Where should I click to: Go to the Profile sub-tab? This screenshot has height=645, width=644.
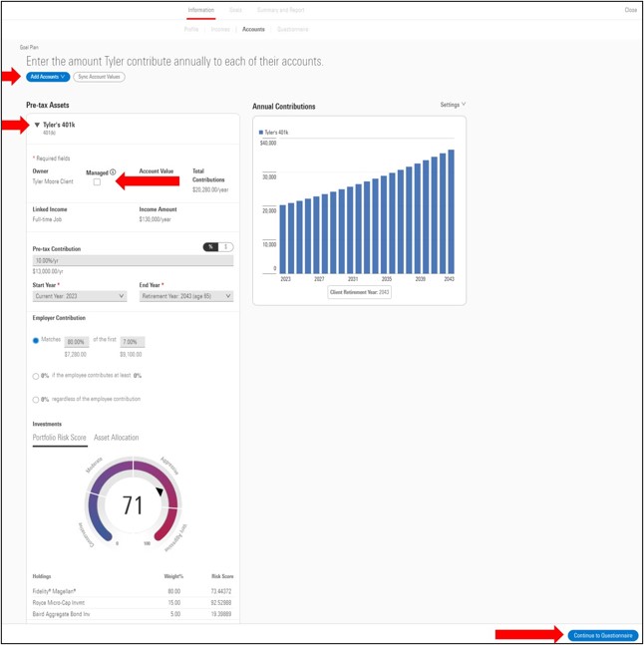[x=191, y=29]
